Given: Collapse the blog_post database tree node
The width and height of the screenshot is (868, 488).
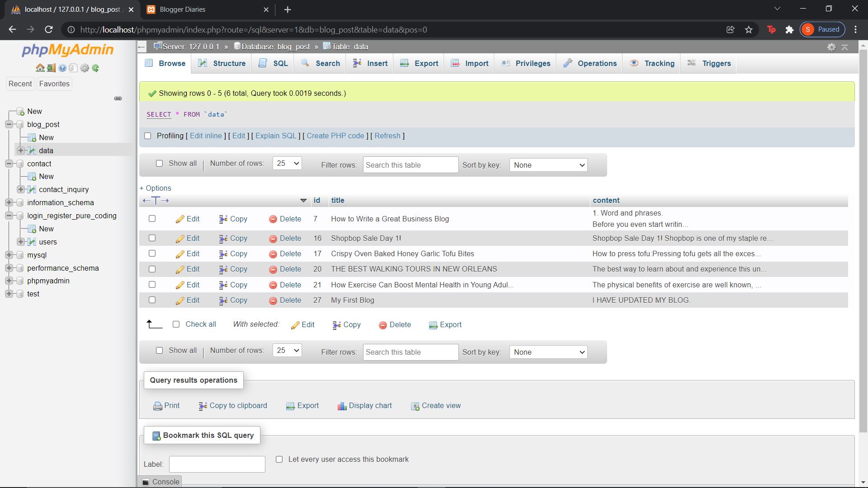Looking at the screenshot, I should coord(9,124).
